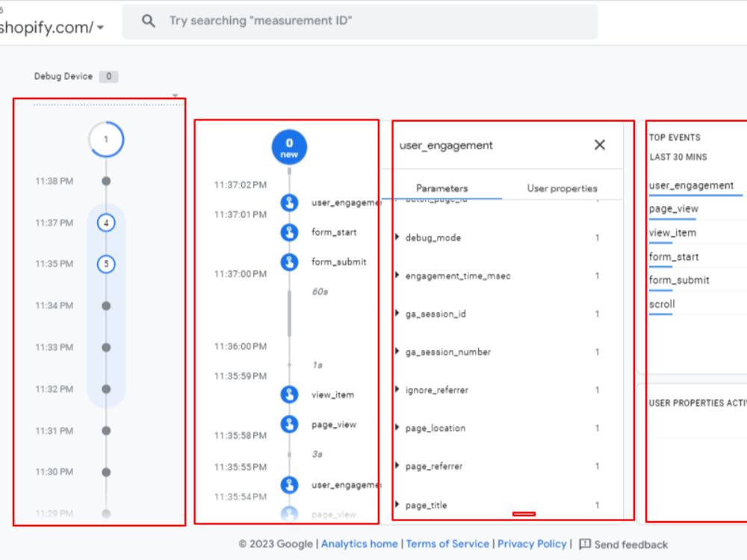Select the 11:30 PM timeline dot
The image size is (747, 560).
coord(106,472)
